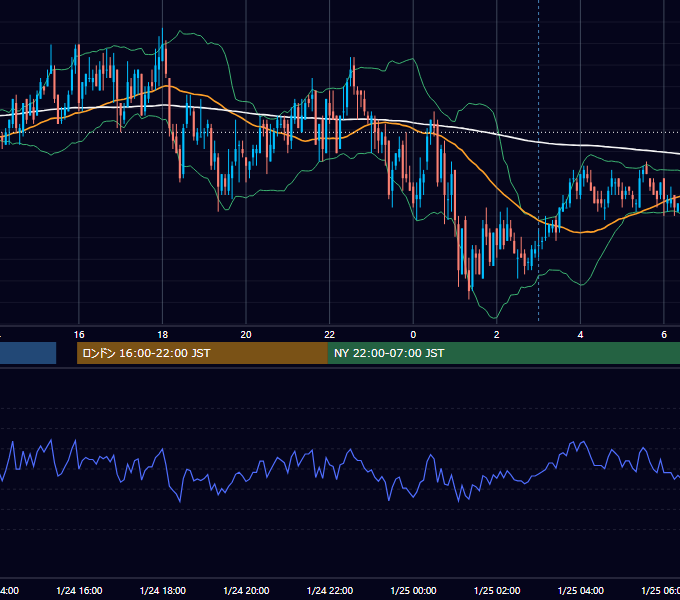Screen dimensions: 680x600
Task: Click the 1/24 20:00 date label
Action: tap(246, 590)
